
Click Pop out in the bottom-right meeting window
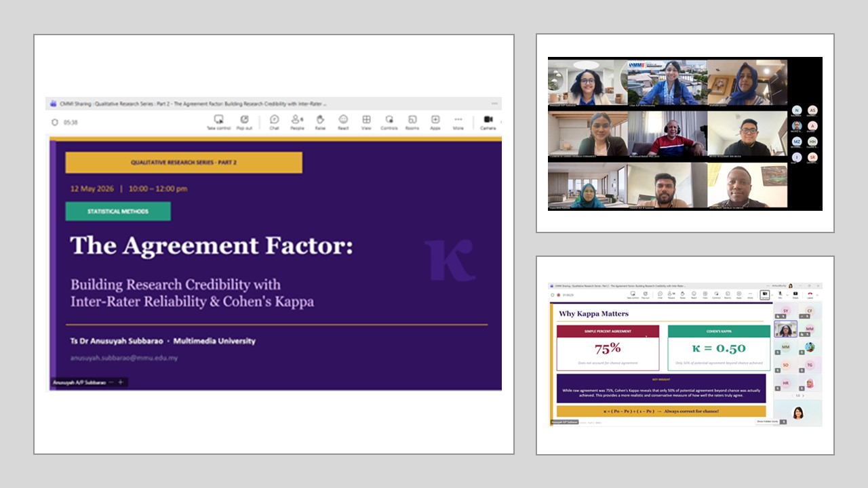point(646,295)
